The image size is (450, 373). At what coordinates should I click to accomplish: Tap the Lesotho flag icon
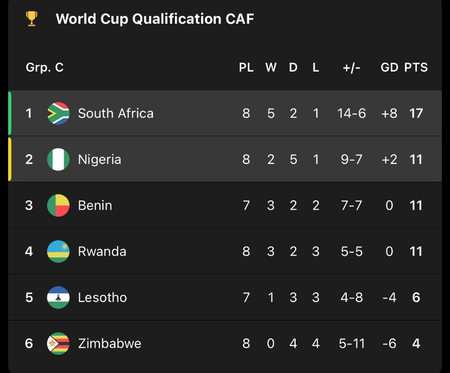tap(58, 297)
